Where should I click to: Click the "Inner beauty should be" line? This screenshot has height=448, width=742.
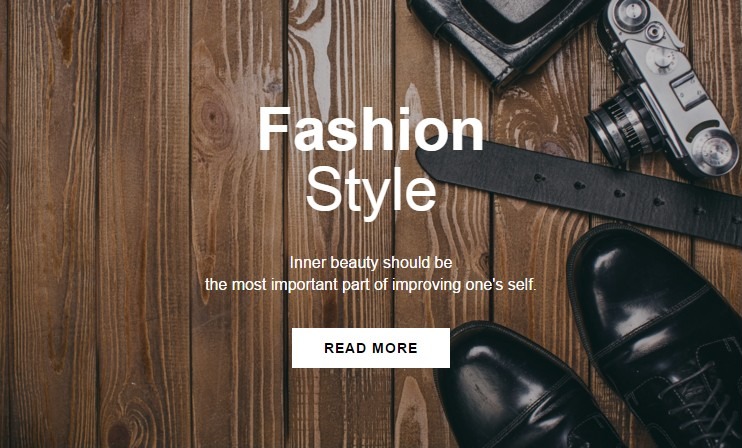(x=371, y=262)
